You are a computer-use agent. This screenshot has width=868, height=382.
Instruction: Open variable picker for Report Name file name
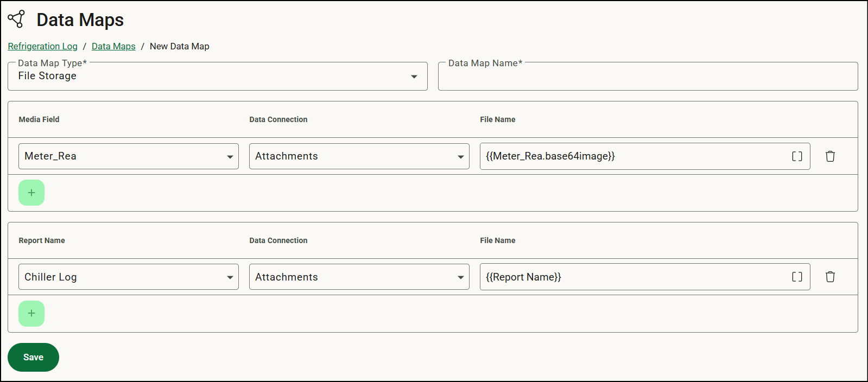point(796,277)
